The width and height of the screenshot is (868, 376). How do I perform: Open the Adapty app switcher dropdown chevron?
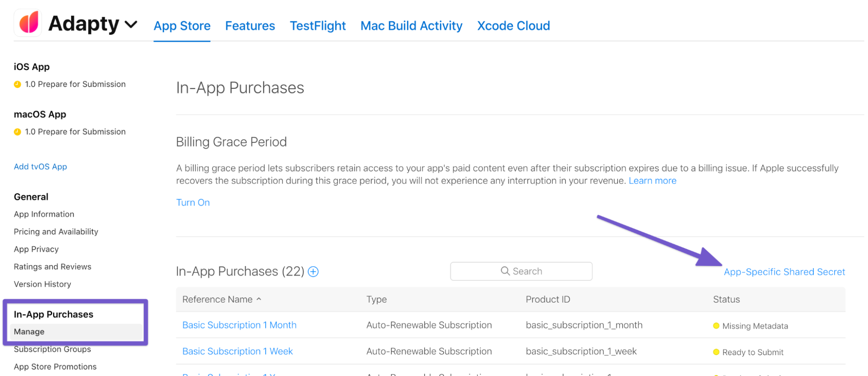pos(131,24)
